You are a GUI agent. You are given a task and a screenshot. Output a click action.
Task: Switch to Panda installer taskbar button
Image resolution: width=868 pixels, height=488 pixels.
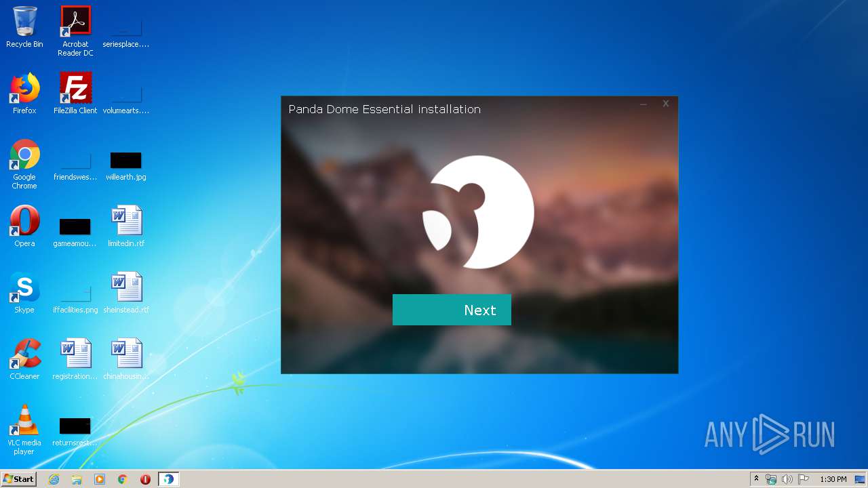point(168,479)
